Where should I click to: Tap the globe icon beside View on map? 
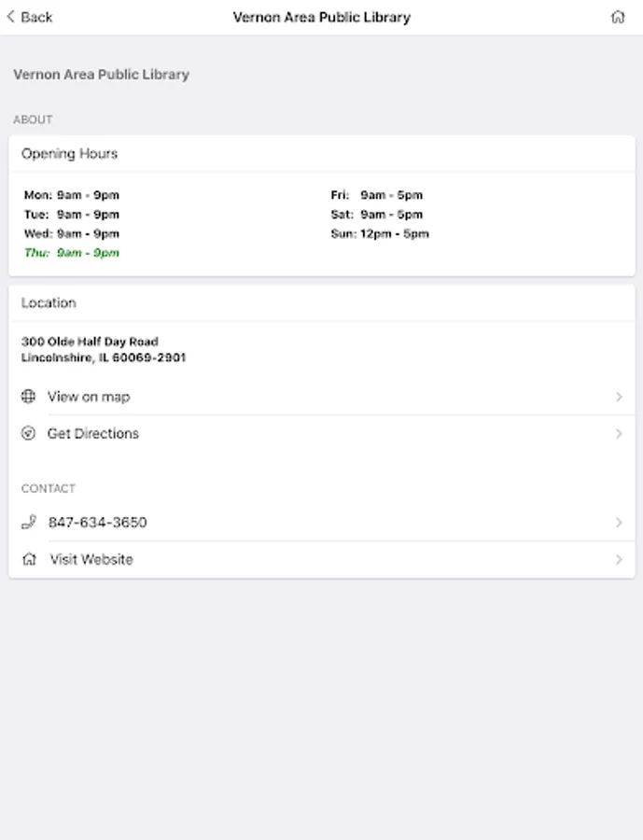pyautogui.click(x=29, y=397)
